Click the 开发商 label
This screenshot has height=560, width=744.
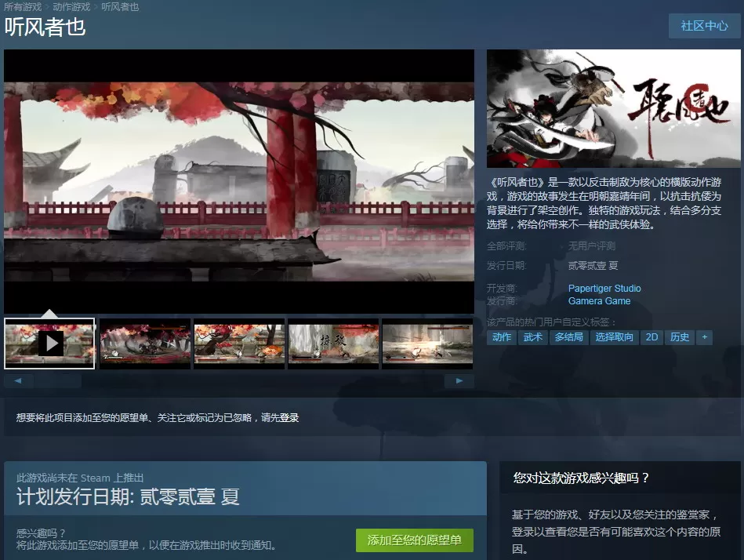click(x=502, y=288)
